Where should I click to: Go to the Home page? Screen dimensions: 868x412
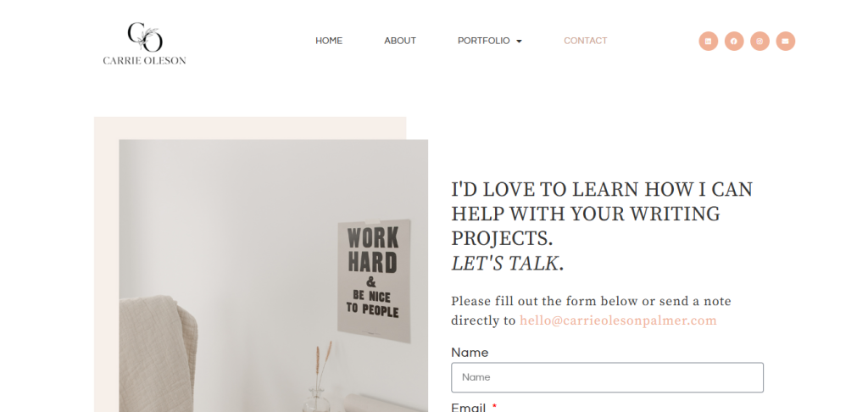pos(329,41)
